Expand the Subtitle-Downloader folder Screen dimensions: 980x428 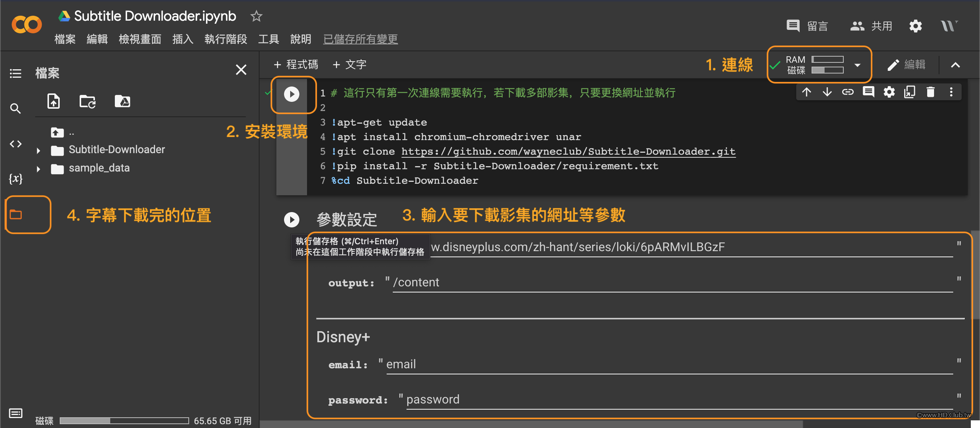pyautogui.click(x=38, y=150)
